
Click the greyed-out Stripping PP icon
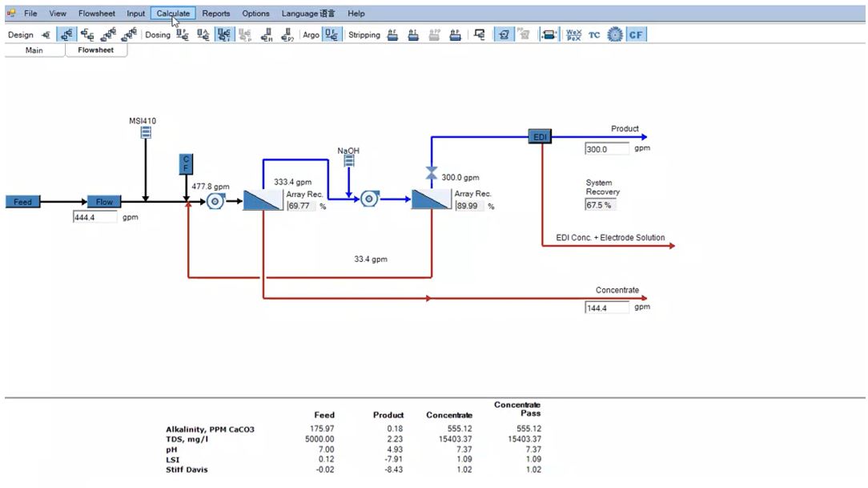pyautogui.click(x=435, y=35)
